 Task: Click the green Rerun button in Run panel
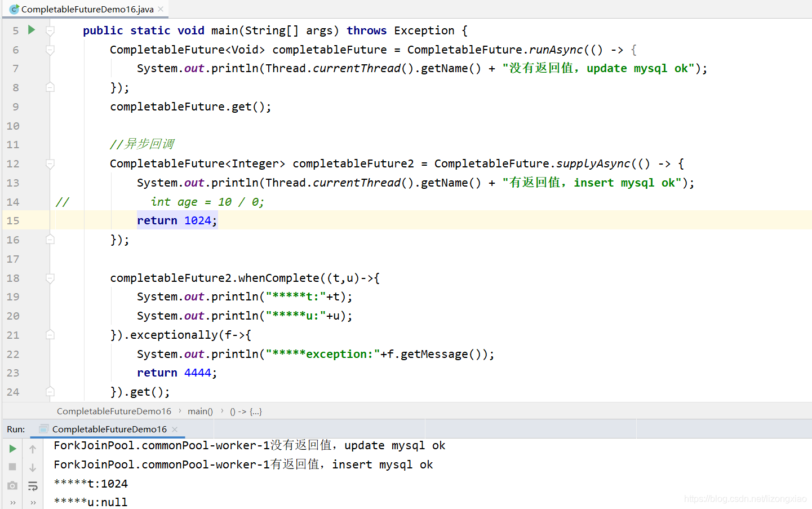(x=12, y=449)
